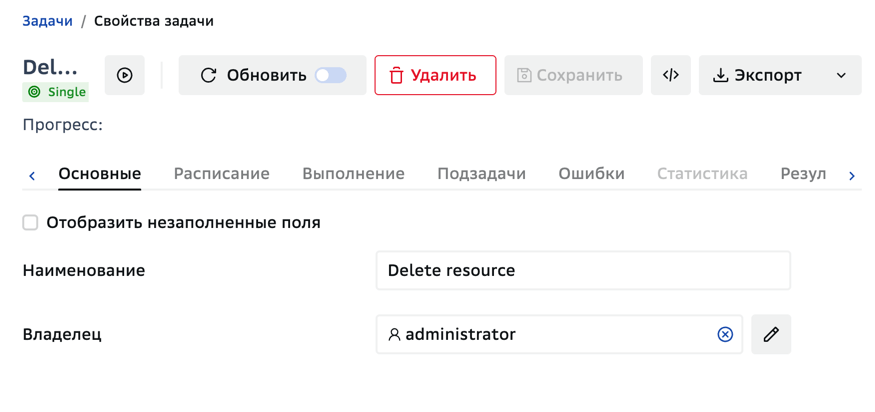
Task: Click the "Владелец" field label
Action: tap(62, 335)
